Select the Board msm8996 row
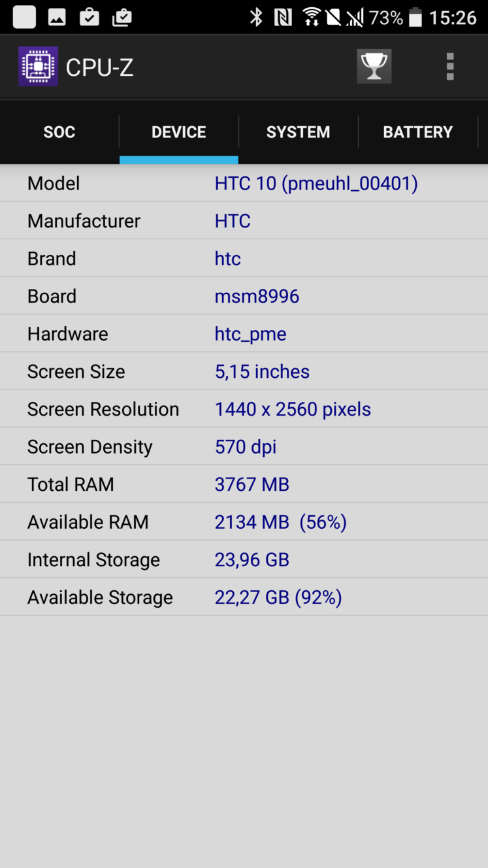This screenshot has width=488, height=868. click(244, 296)
